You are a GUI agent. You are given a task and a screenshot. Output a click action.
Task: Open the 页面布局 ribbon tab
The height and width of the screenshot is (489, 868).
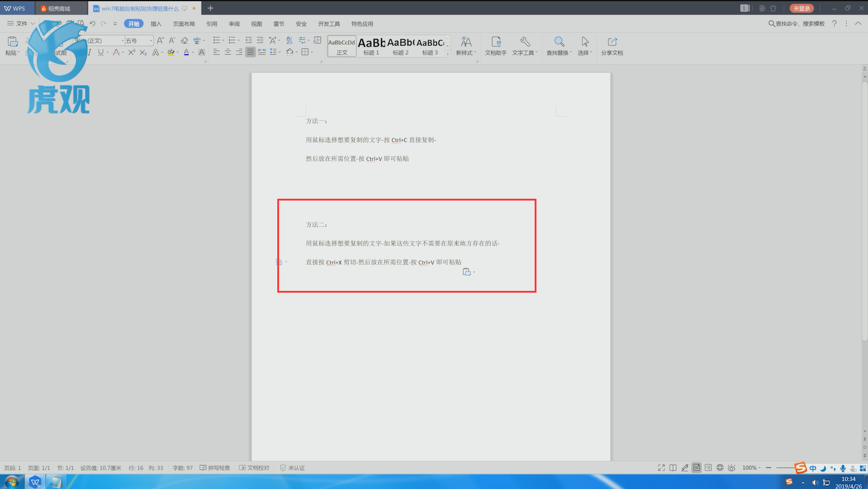184,23
